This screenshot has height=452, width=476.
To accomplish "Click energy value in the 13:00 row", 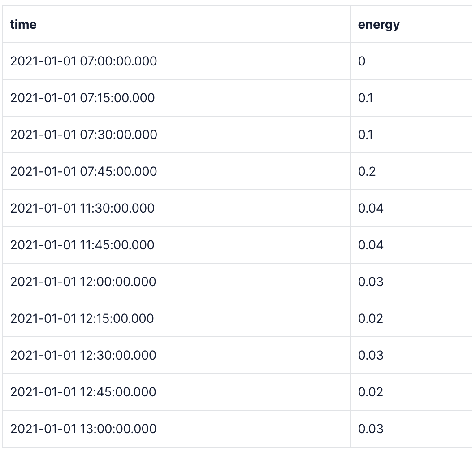I will point(371,429).
